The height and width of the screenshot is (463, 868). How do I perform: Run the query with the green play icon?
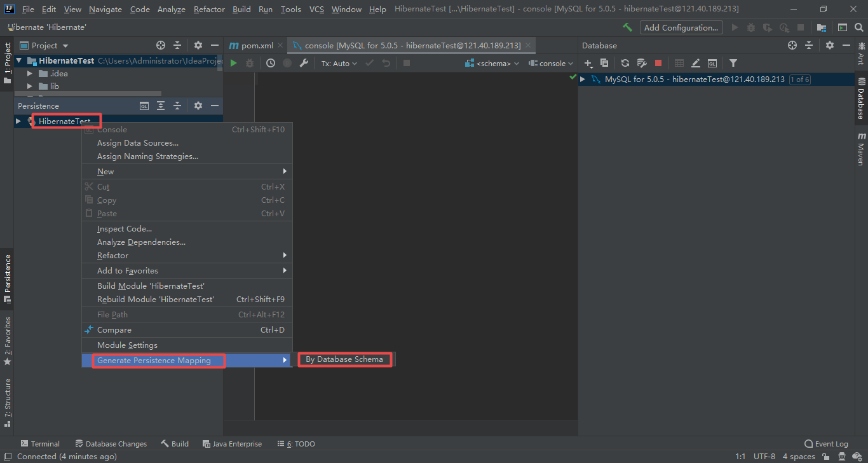[x=233, y=63]
